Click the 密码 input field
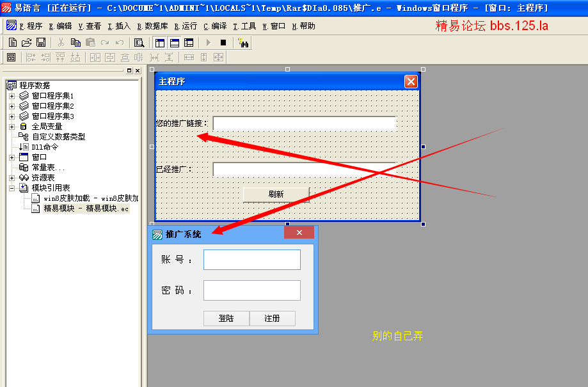The image size is (588, 387). point(252,290)
